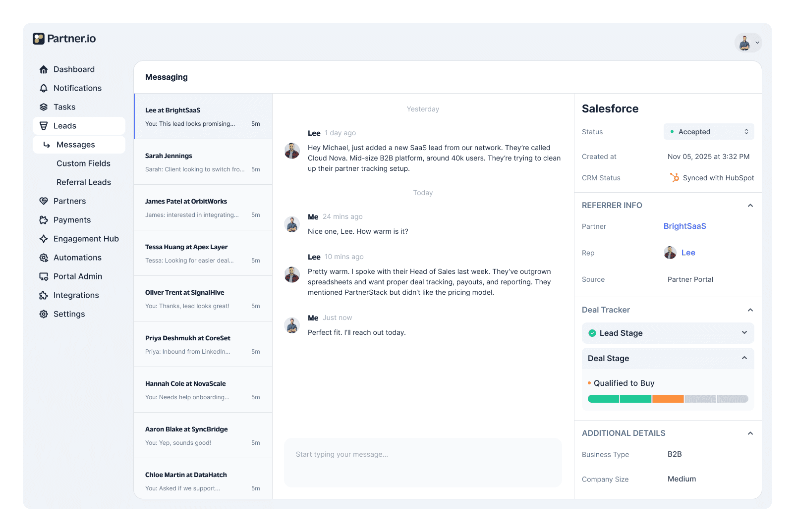Open James Patel at OrbitWorks conversation
Image resolution: width=795 pixels, height=532 pixels.
click(x=203, y=208)
